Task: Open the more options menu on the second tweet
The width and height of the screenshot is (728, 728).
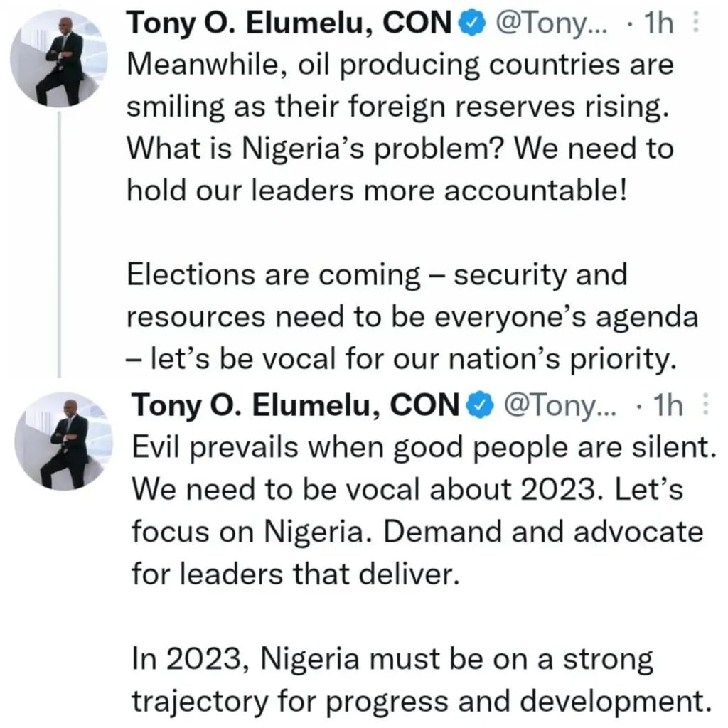Action: pos(705,406)
